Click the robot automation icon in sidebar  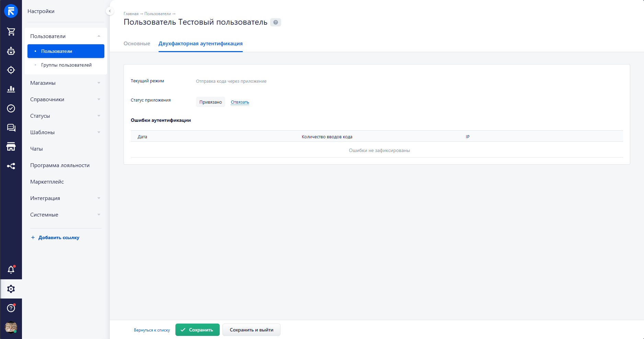11,51
